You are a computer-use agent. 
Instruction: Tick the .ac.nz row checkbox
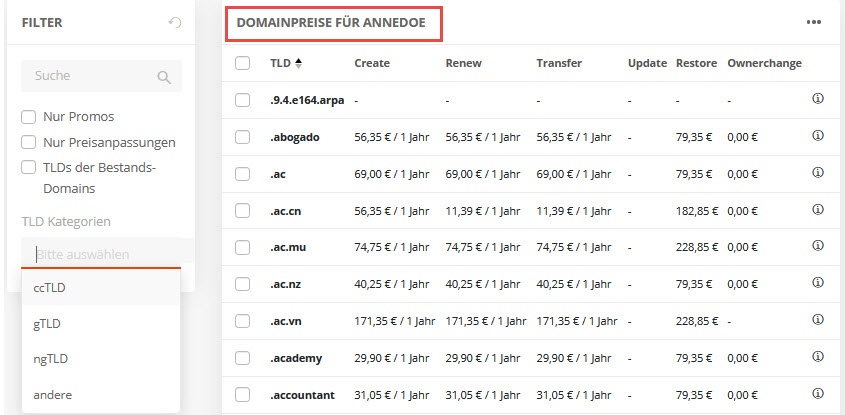point(243,284)
